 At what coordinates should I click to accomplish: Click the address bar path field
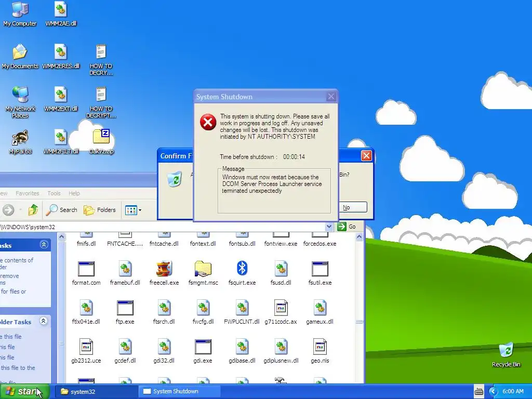click(162, 227)
